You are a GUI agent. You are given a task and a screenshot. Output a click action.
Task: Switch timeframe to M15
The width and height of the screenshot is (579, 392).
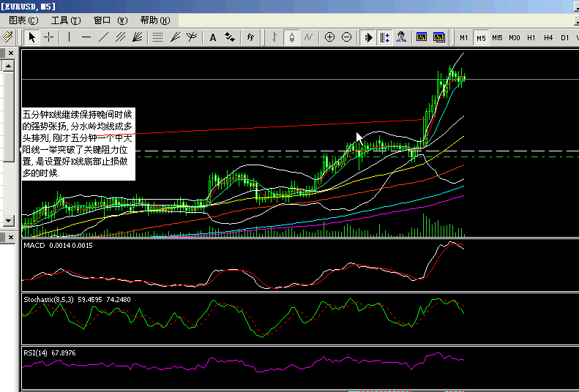[x=498, y=37]
